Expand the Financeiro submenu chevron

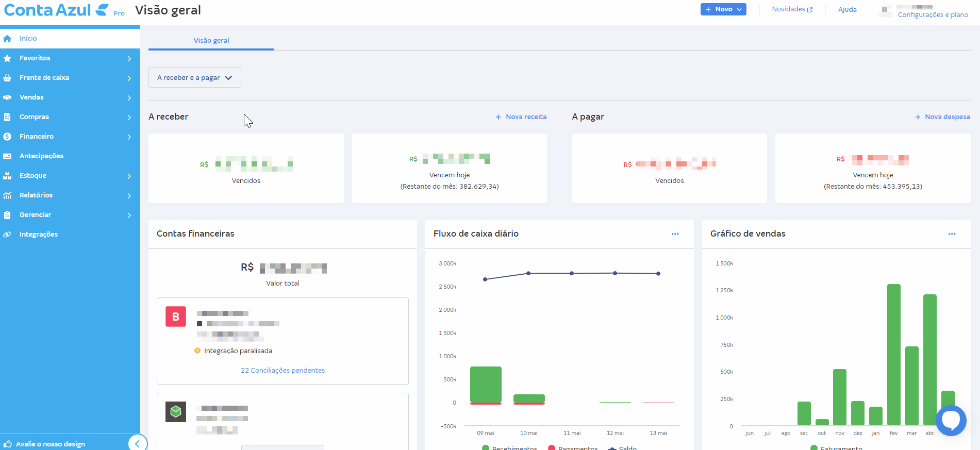pyautogui.click(x=129, y=137)
